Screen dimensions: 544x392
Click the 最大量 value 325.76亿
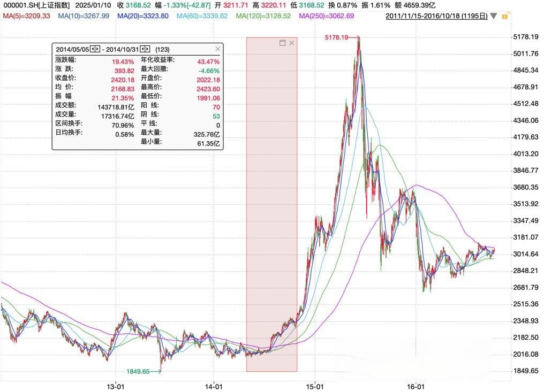click(207, 134)
